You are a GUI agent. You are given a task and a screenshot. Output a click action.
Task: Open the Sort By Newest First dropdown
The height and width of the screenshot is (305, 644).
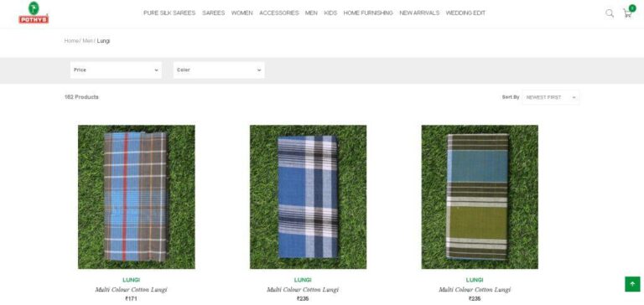tap(551, 97)
